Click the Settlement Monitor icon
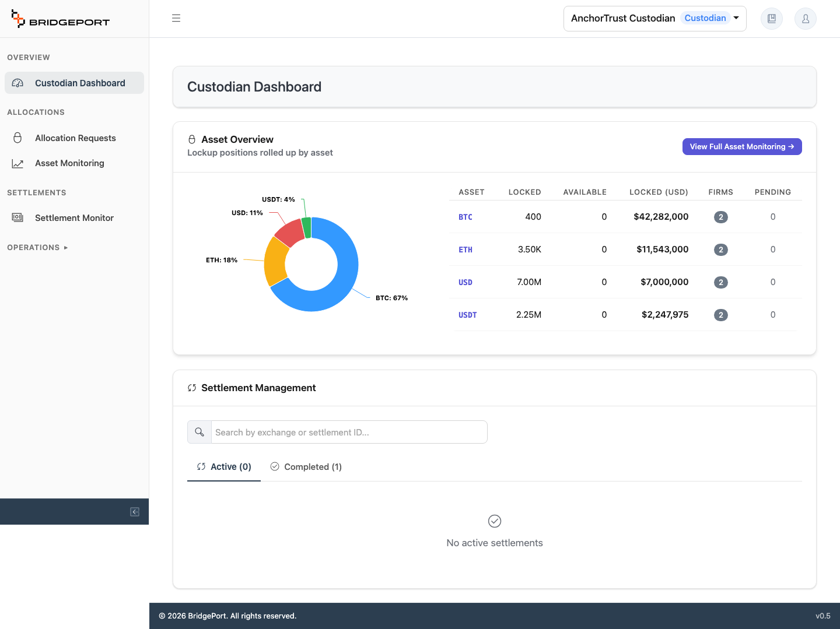The width and height of the screenshot is (840, 629). click(17, 217)
